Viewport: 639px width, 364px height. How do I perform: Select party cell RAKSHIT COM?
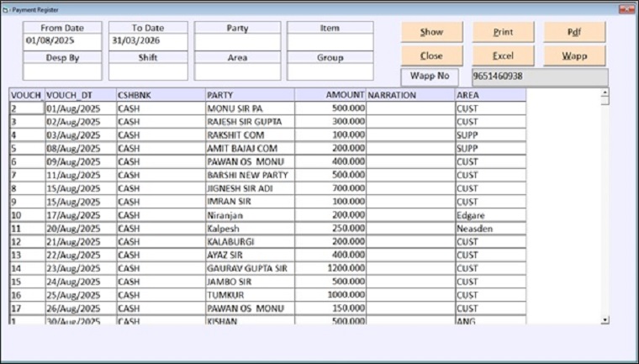251,135
